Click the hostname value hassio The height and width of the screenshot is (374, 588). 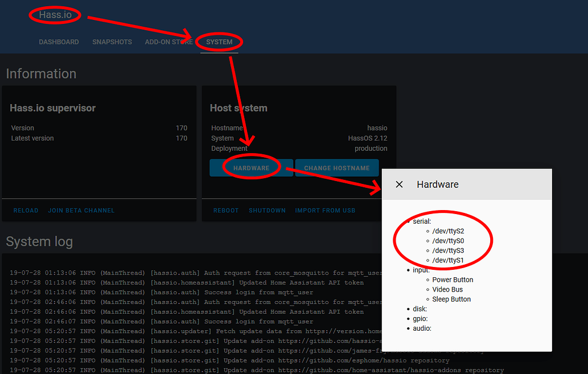click(x=377, y=128)
